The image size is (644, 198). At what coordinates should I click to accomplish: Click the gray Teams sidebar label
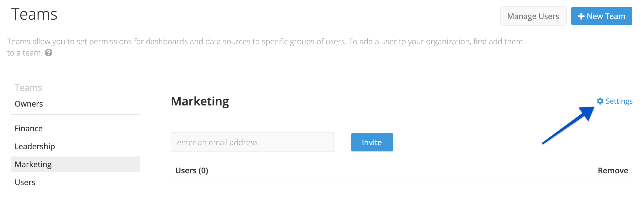click(28, 88)
